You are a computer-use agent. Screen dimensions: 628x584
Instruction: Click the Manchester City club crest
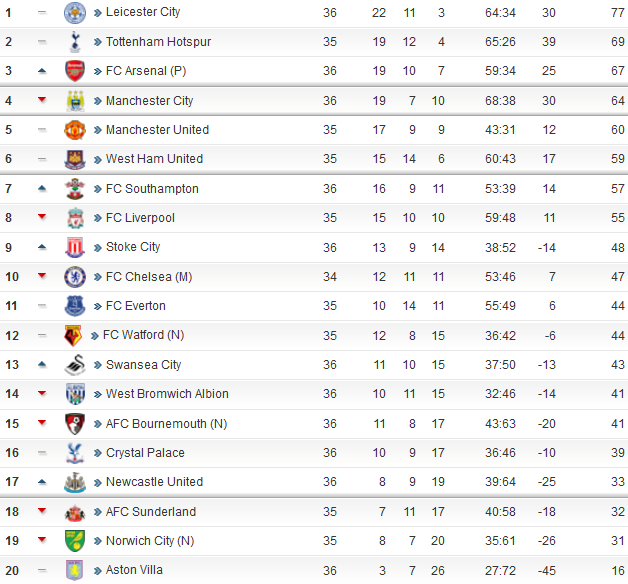(x=75, y=101)
